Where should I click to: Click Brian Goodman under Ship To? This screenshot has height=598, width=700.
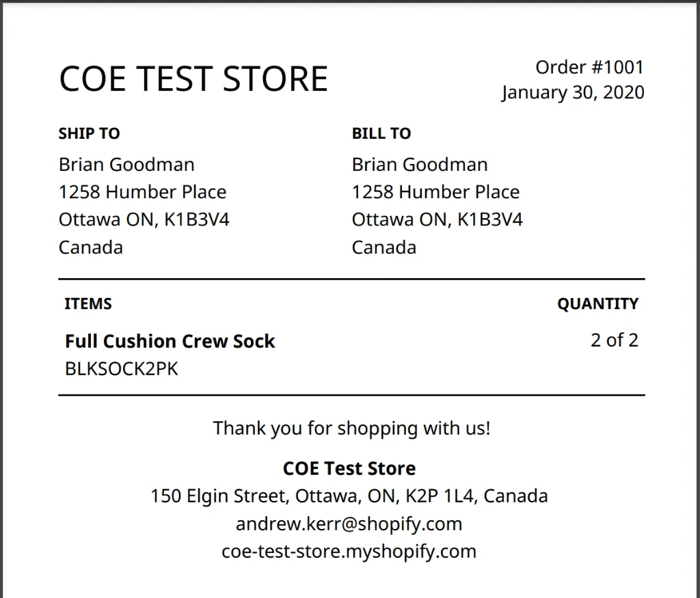(126, 165)
